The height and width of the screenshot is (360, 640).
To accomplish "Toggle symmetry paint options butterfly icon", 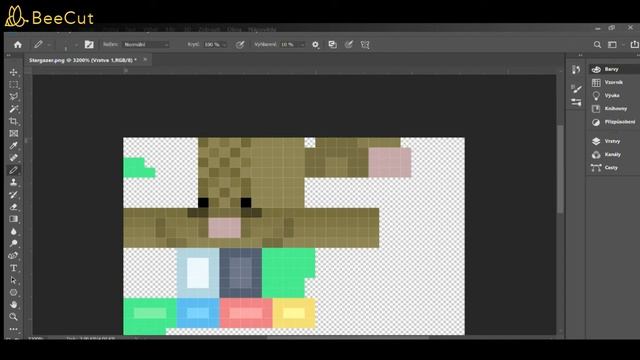I will click(365, 44).
